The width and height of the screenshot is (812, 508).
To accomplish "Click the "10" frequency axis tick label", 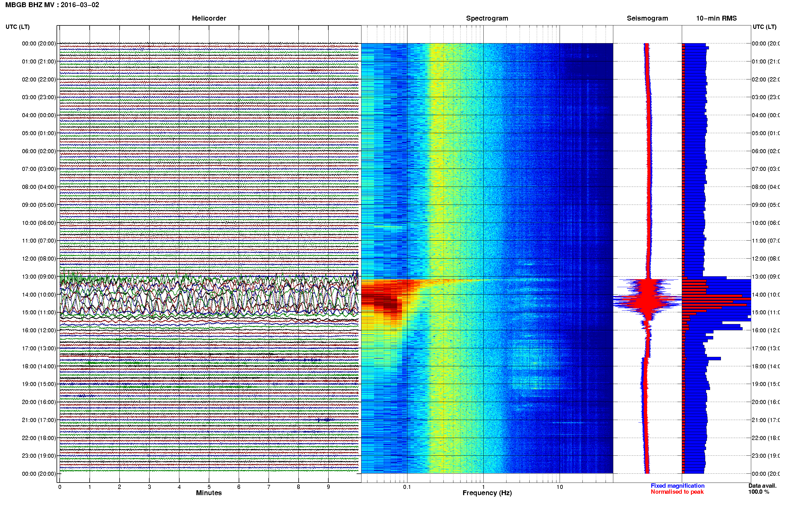I will 560,487.
